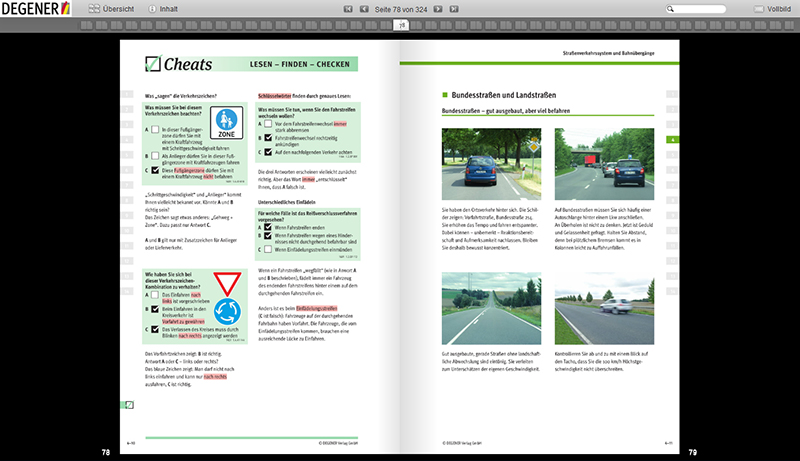
Task: Click the small green bookmark check icon
Action: pyautogui.click(x=129, y=405)
